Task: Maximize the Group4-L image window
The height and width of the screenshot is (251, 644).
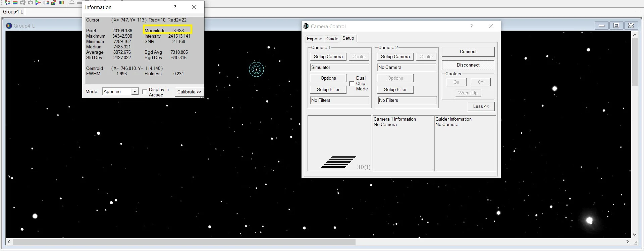Action: coord(616,26)
